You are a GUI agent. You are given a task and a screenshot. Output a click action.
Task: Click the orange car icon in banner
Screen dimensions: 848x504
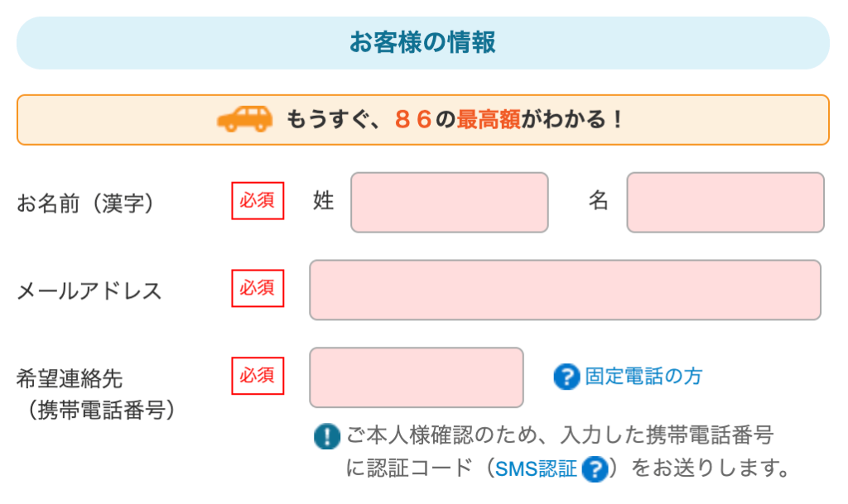tap(244, 119)
